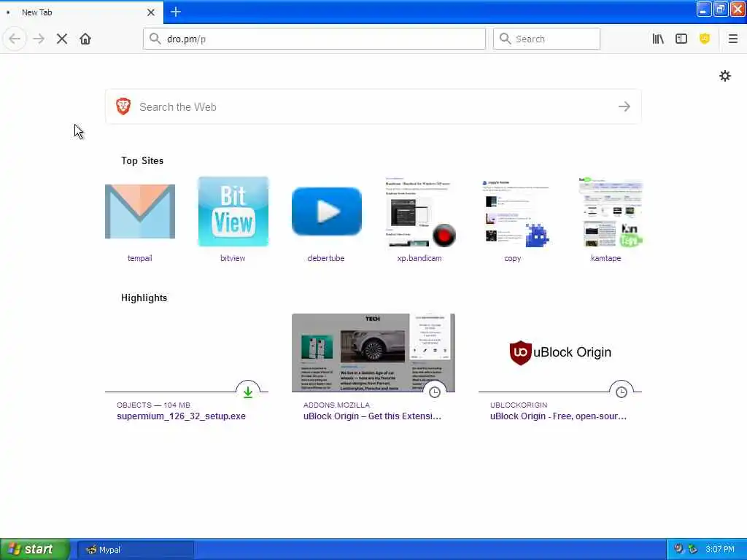Open a new tab with the plus button
This screenshot has width=747, height=560.
(176, 12)
